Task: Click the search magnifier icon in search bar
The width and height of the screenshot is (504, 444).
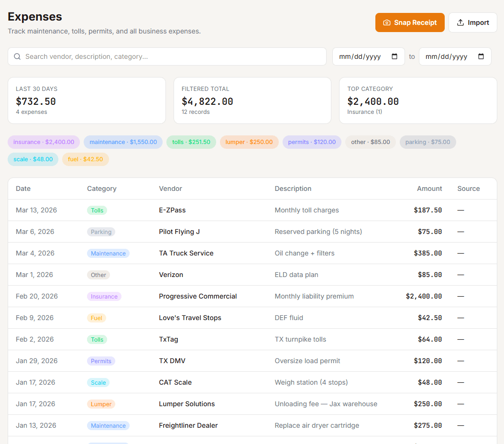Action: [x=17, y=56]
